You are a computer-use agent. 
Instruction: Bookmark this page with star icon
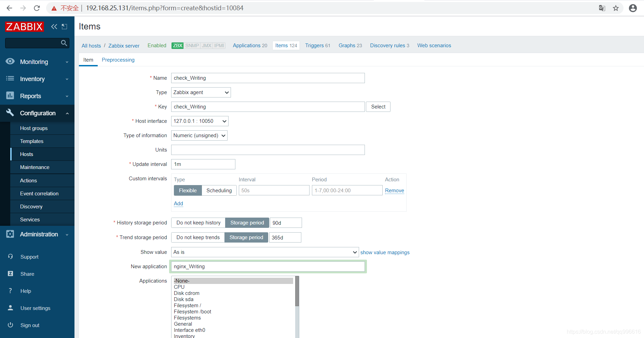pyautogui.click(x=616, y=8)
